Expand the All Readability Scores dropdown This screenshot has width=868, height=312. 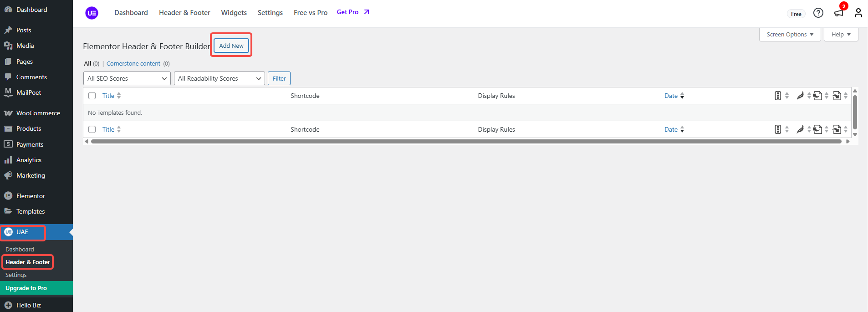(x=219, y=78)
